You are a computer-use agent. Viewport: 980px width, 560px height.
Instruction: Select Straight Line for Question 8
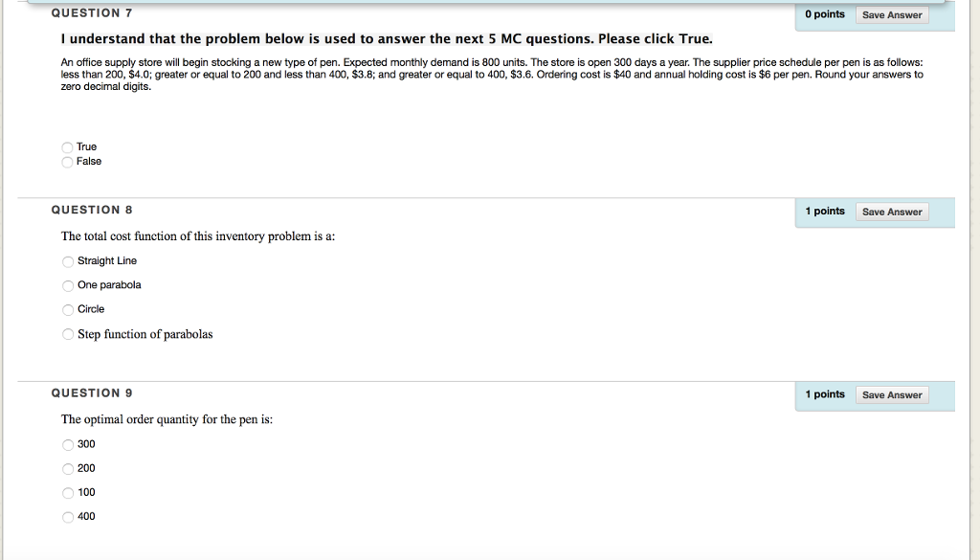(x=68, y=260)
